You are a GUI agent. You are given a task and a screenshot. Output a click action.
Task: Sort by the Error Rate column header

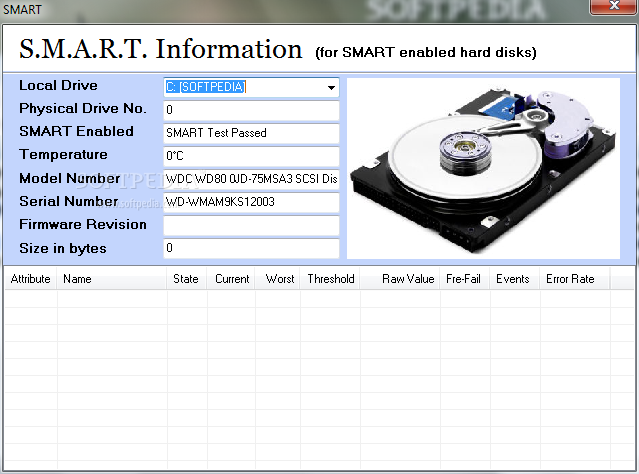[x=575, y=279]
